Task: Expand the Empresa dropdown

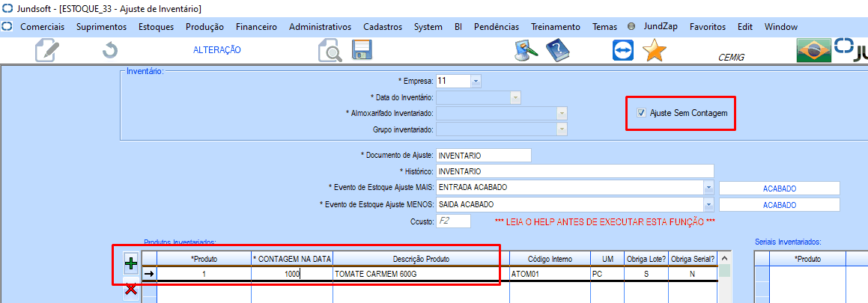Action: [x=476, y=81]
